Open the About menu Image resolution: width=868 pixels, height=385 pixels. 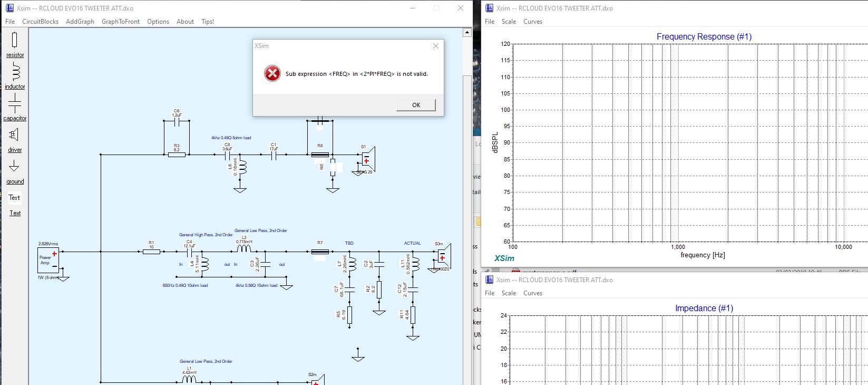pyautogui.click(x=185, y=22)
